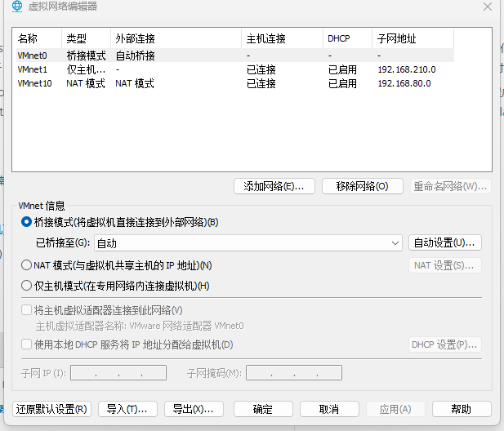Image resolution: width=504 pixels, height=431 pixels.
Task: Click the 取消 button
Action: [x=329, y=409]
